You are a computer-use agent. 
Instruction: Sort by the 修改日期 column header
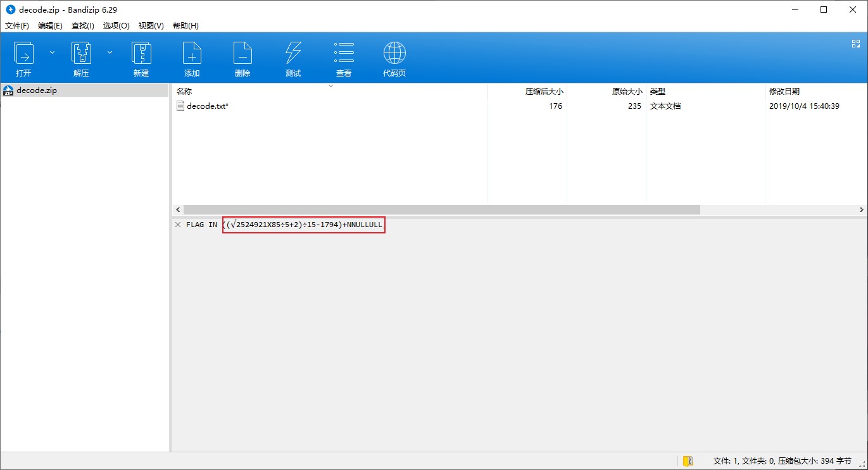pos(784,91)
